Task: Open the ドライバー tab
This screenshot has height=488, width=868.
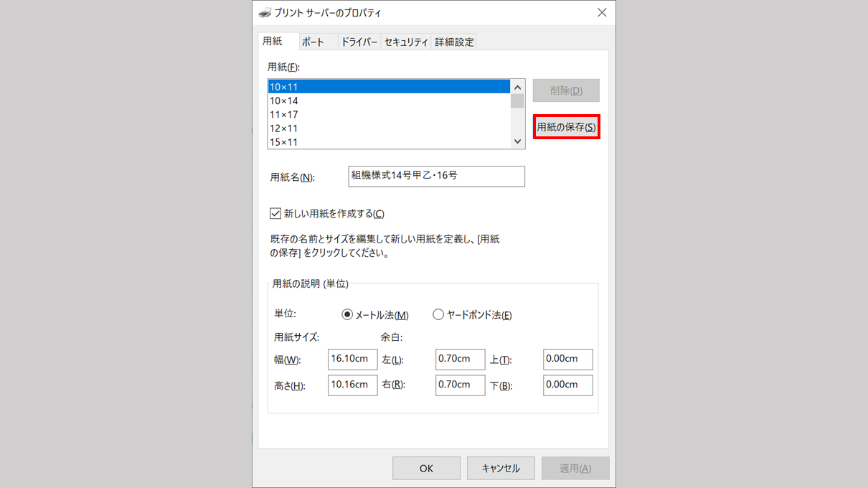Action: tap(359, 42)
